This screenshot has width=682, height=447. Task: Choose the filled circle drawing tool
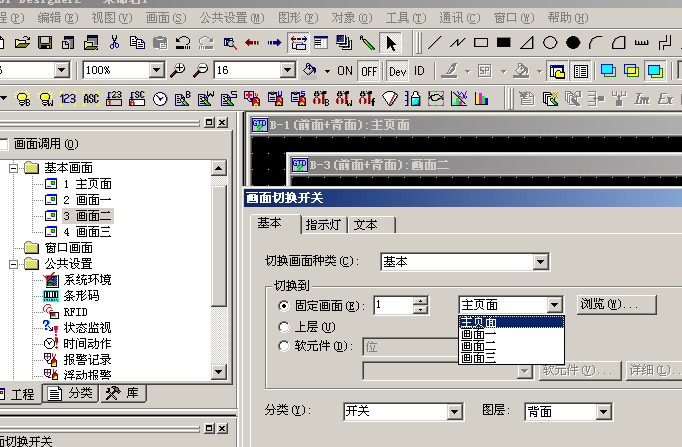click(x=572, y=43)
